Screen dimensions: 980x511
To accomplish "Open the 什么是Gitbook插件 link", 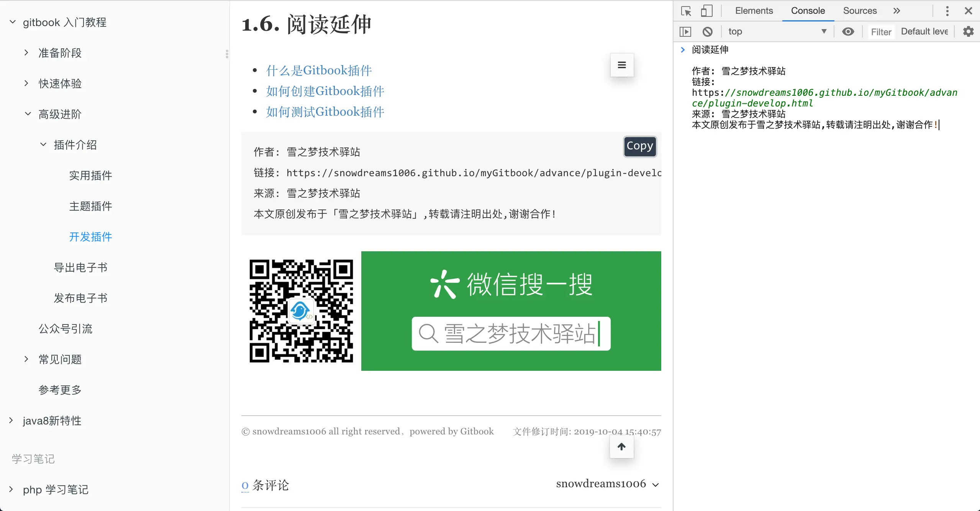I will (x=319, y=70).
